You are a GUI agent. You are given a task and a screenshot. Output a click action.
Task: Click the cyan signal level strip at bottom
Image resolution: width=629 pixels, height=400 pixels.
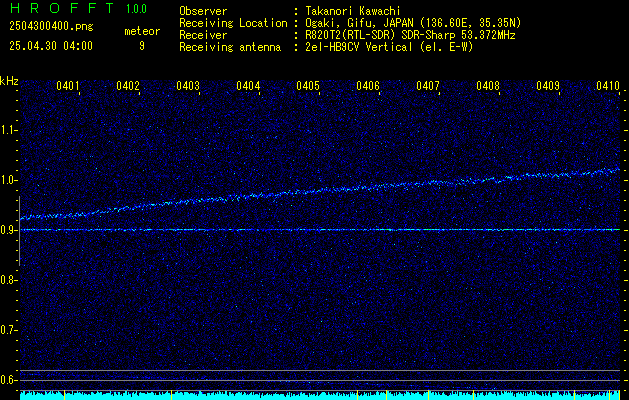(x=320, y=395)
